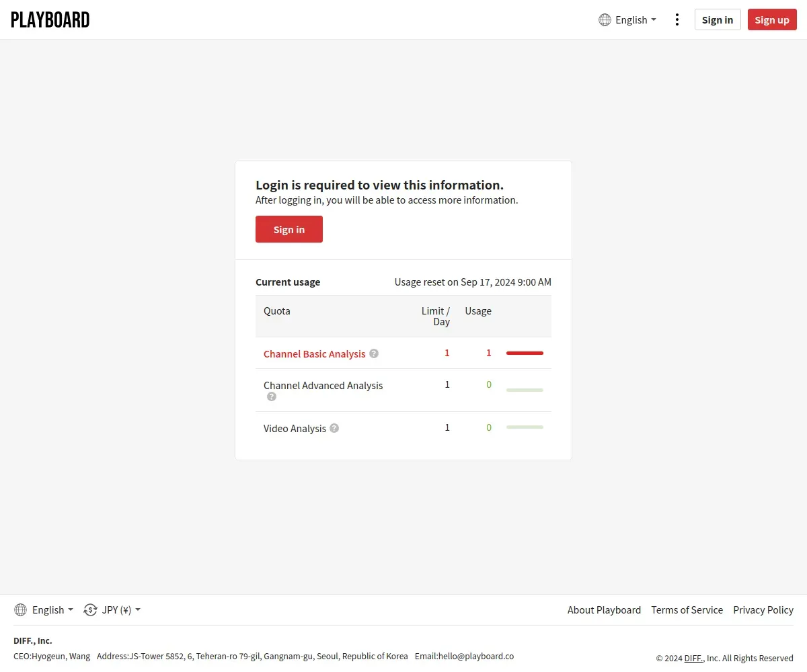
Task: Click the header Sign in button
Action: (718, 19)
